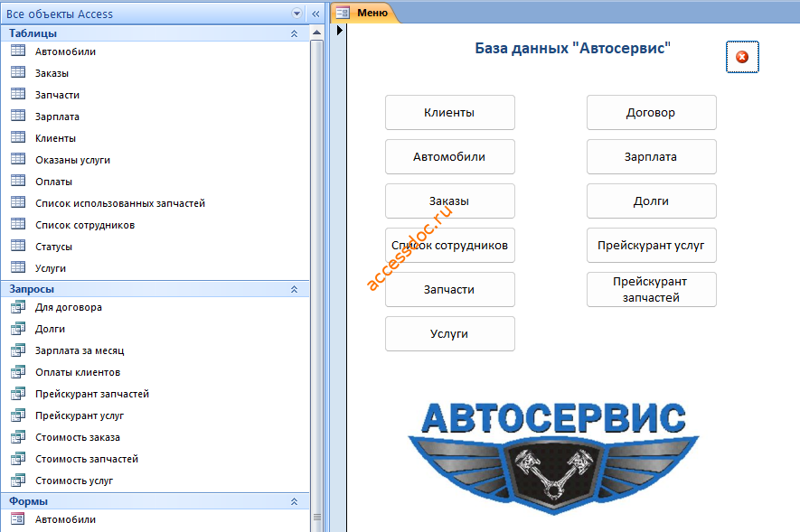Click the query icon beside Для договора

tap(18, 307)
